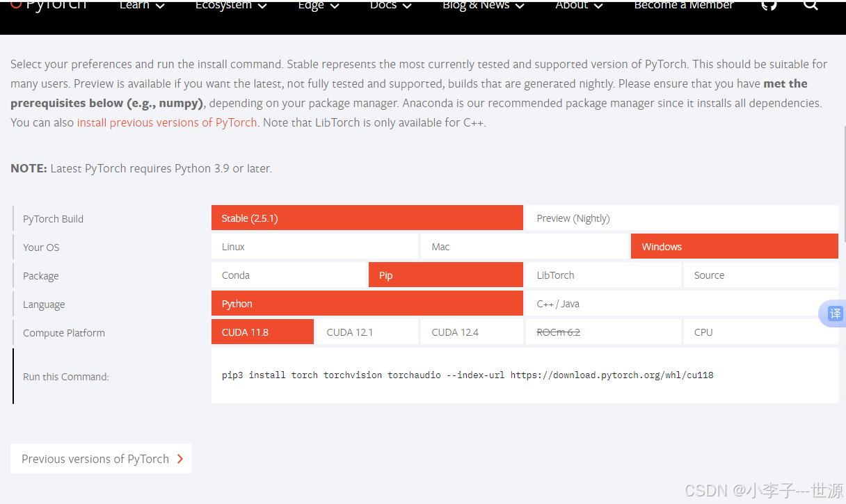846x504 pixels.
Task: Choose Mac as your OS
Action: tap(525, 246)
